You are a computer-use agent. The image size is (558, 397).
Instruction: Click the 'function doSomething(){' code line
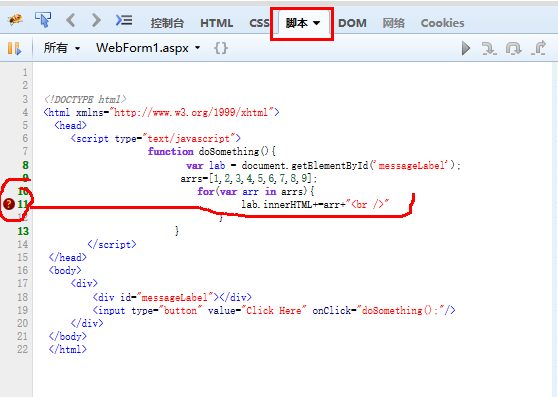pyautogui.click(x=212, y=152)
